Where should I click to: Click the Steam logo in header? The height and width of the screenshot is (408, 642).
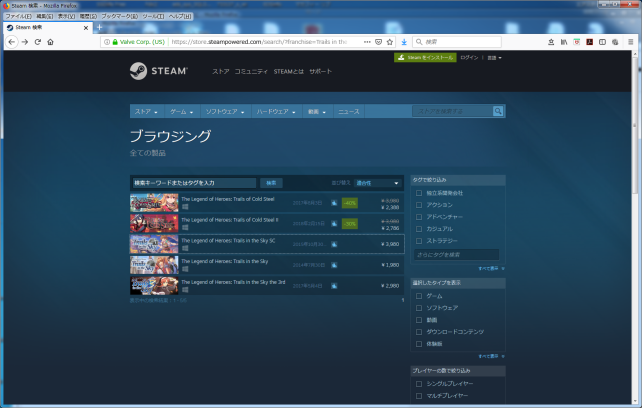(159, 71)
